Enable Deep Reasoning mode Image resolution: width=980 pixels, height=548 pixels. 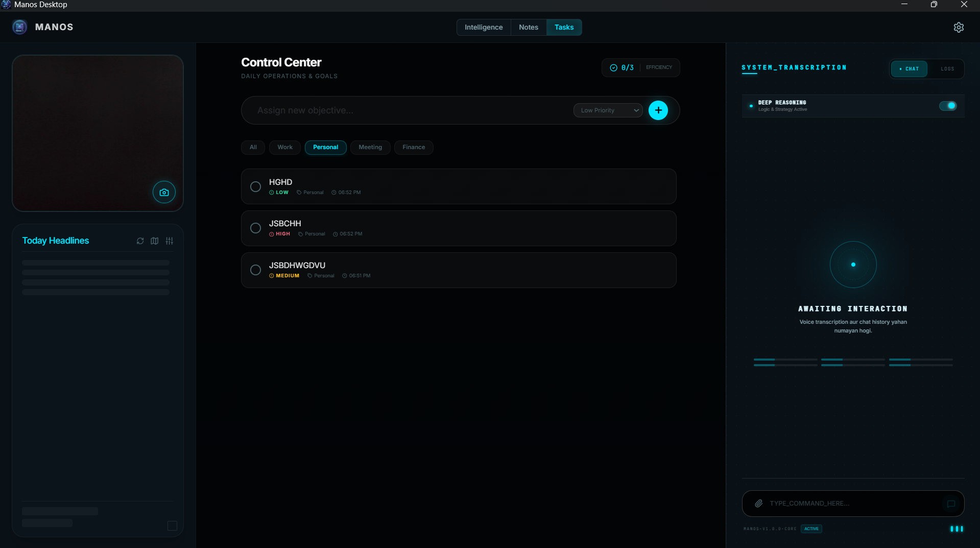click(948, 106)
